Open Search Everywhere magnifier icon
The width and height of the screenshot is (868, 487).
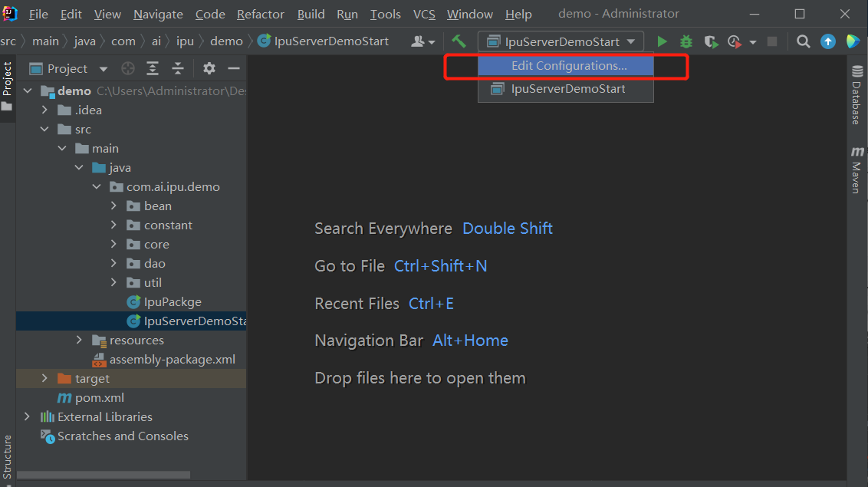(x=803, y=41)
